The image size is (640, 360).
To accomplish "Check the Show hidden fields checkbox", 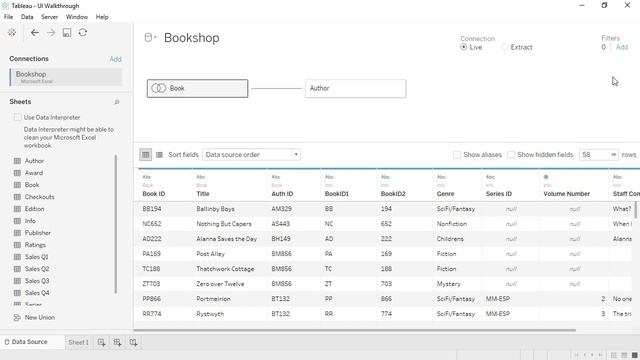I will click(511, 155).
